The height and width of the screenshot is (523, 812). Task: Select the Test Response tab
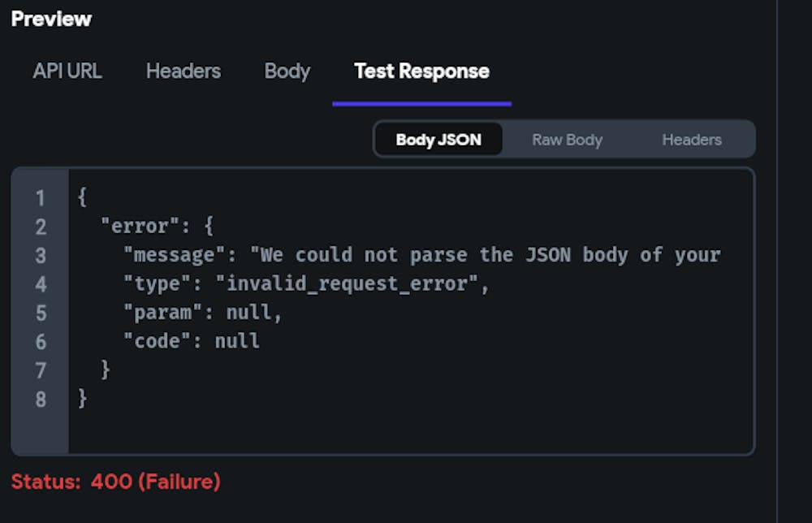(421, 71)
